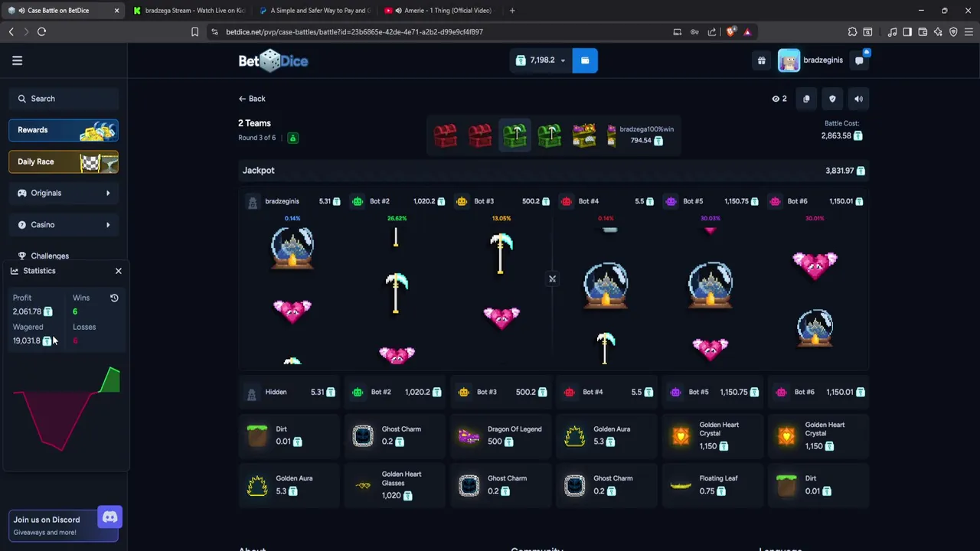Open the Daily Race banner

(64, 161)
